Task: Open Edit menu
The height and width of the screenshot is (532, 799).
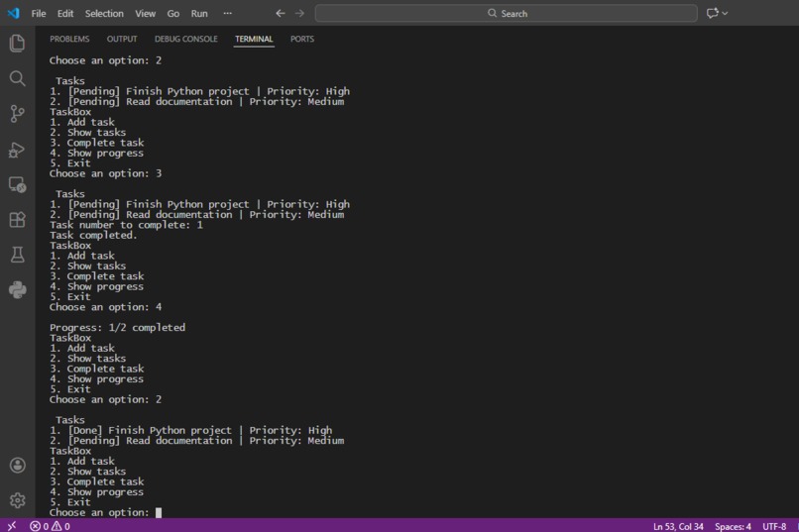Action: tap(65, 14)
